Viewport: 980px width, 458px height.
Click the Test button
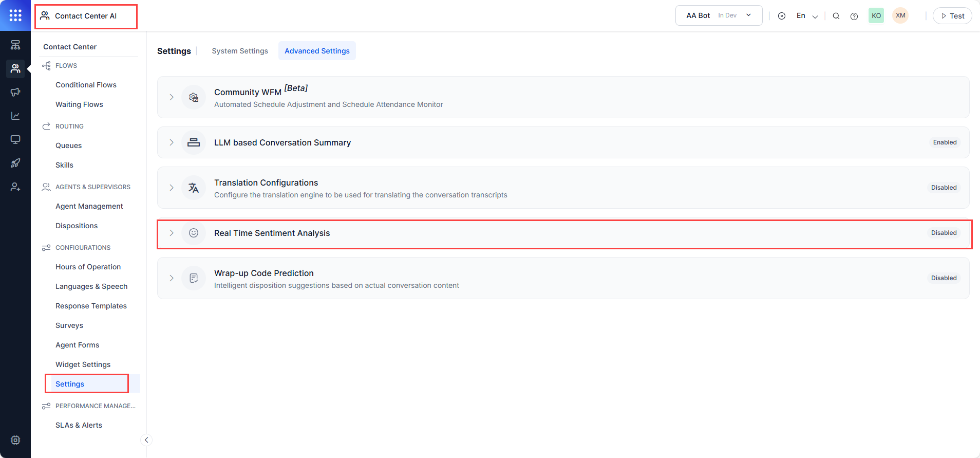pyautogui.click(x=952, y=16)
